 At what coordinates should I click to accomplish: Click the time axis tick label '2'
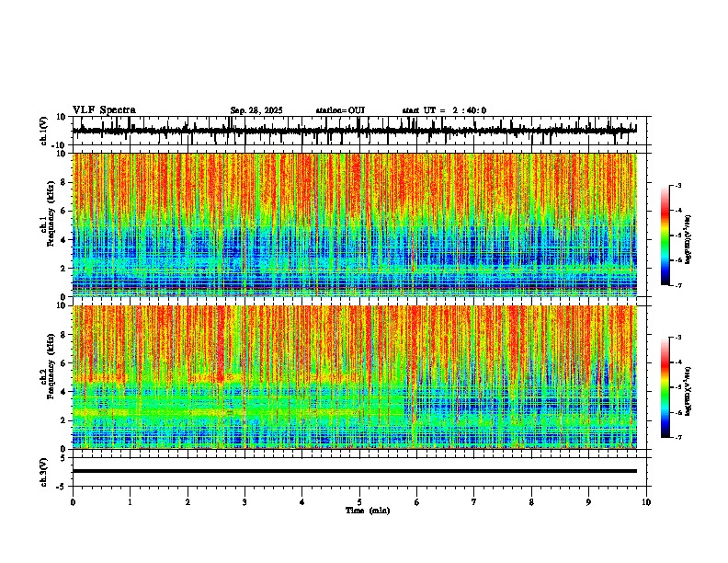coord(188,502)
